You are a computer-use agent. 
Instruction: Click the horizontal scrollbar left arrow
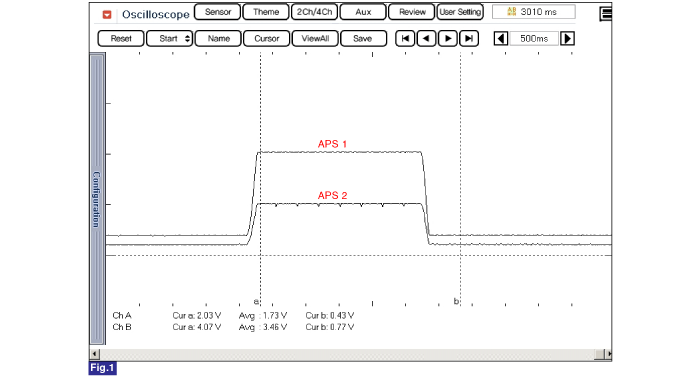[x=95, y=354]
